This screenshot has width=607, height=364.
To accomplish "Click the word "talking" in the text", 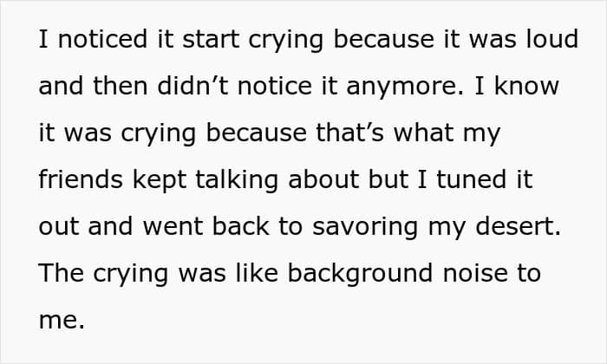I will point(237,179).
